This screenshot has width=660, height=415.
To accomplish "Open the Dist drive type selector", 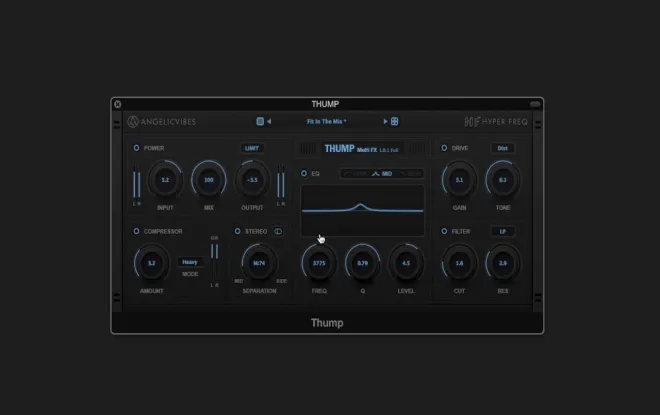I will (x=503, y=148).
